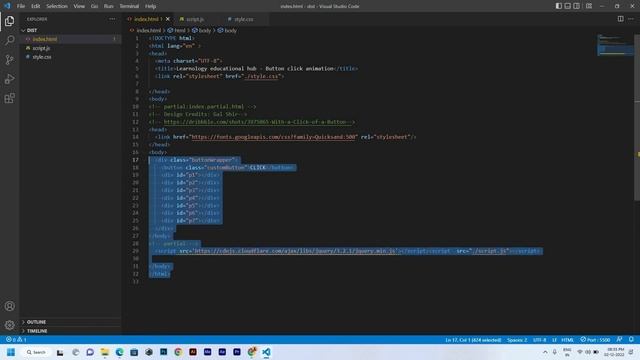Open the Source Control view
This screenshot has height=360, width=640.
coord(9,60)
